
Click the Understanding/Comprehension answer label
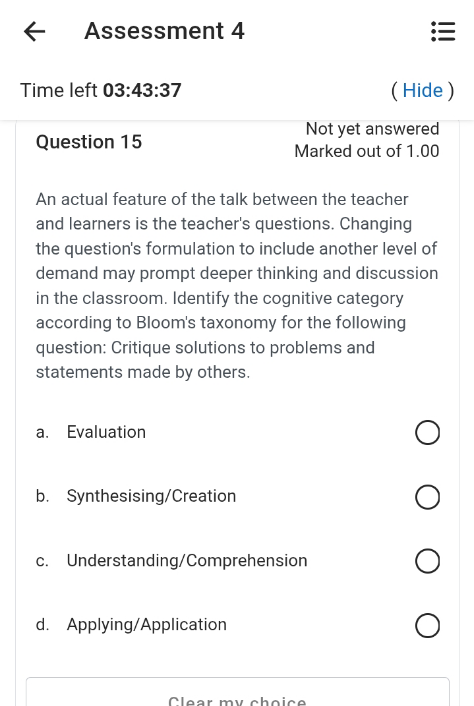pos(187,561)
